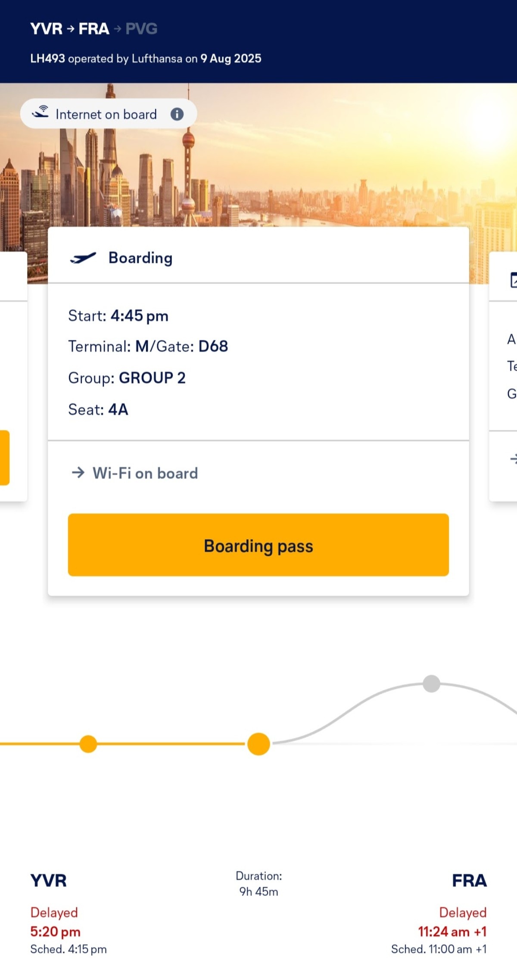Switch to the PVG flight leg
Viewport: 517px width, 980px height.
(141, 29)
